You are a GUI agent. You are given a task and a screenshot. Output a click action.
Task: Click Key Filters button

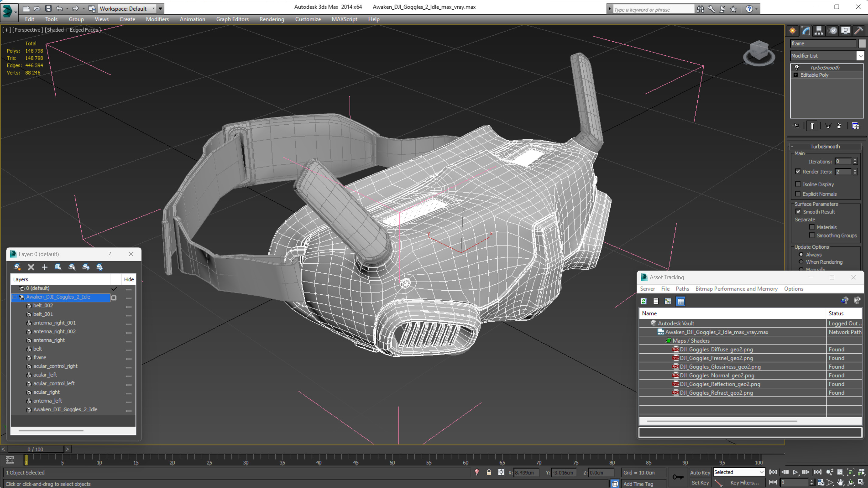tap(745, 483)
